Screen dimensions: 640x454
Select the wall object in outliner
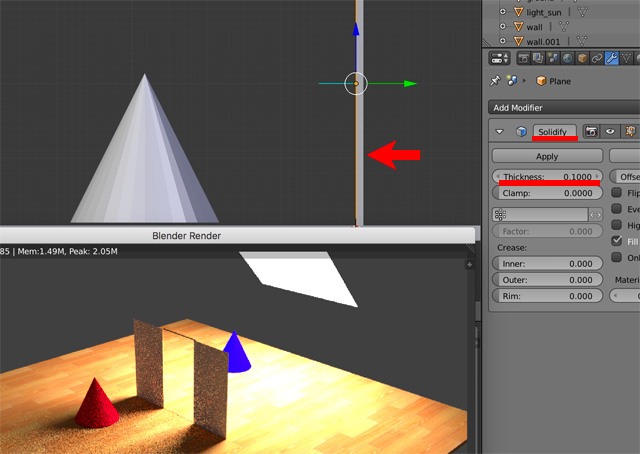(535, 26)
